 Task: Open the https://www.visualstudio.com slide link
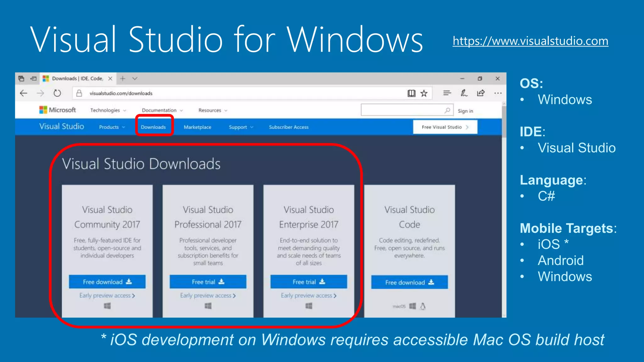click(x=530, y=41)
